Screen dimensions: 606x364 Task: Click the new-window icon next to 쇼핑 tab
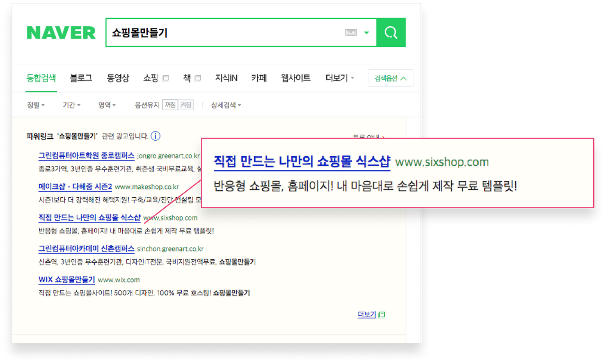[x=165, y=79]
